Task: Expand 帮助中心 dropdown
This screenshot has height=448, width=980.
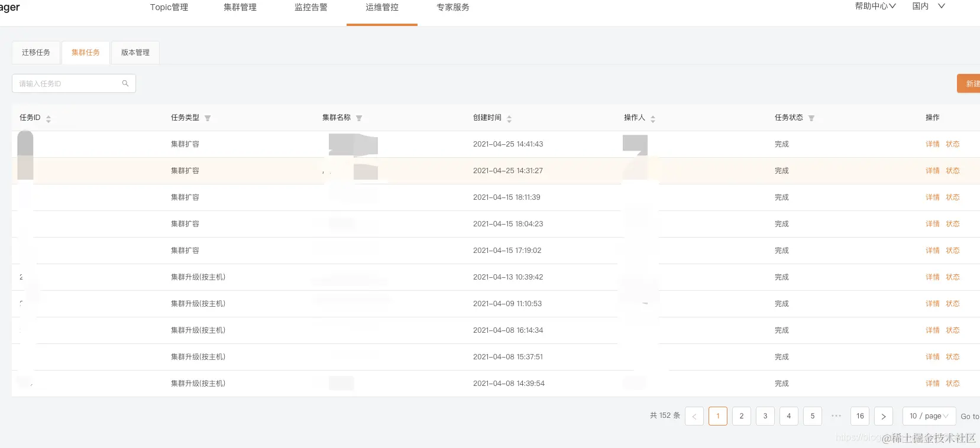Action: 875,6
